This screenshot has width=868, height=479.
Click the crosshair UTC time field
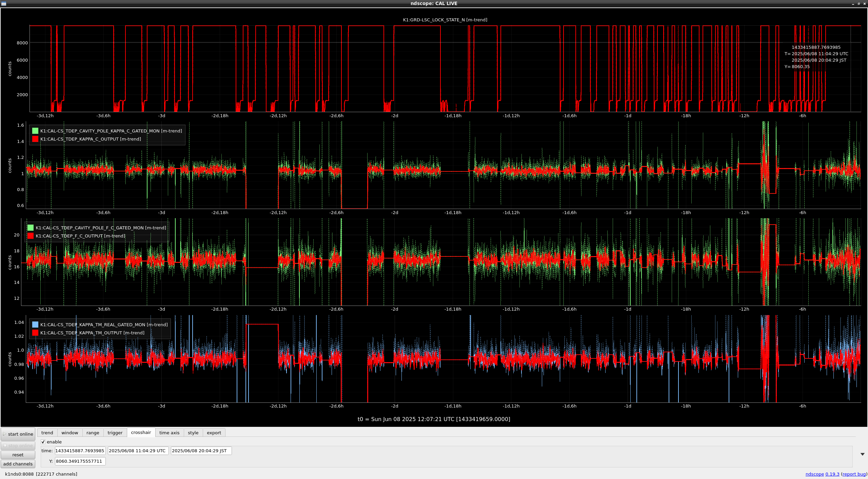[x=138, y=451]
